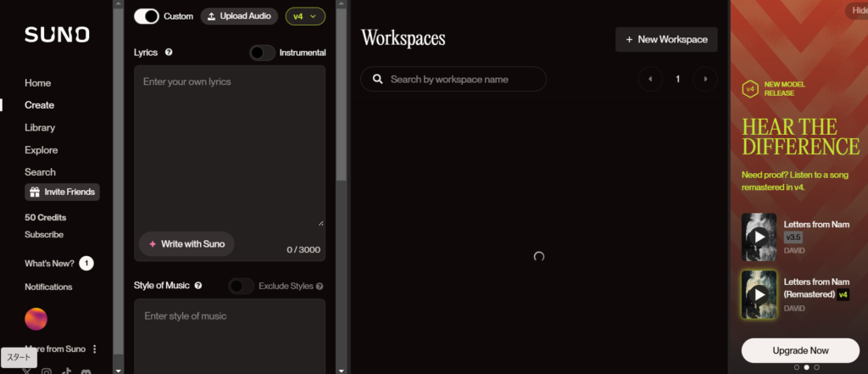Click the Workspaces heading
868x374 pixels.
[403, 38]
